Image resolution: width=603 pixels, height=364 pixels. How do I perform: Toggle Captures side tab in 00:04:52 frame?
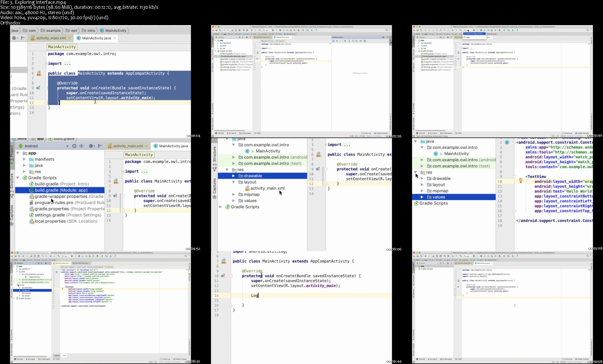point(12,215)
